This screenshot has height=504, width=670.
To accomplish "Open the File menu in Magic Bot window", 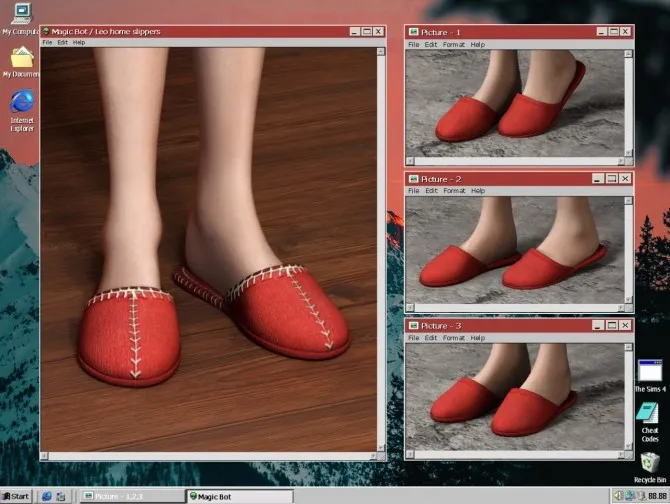I will tap(47, 42).
